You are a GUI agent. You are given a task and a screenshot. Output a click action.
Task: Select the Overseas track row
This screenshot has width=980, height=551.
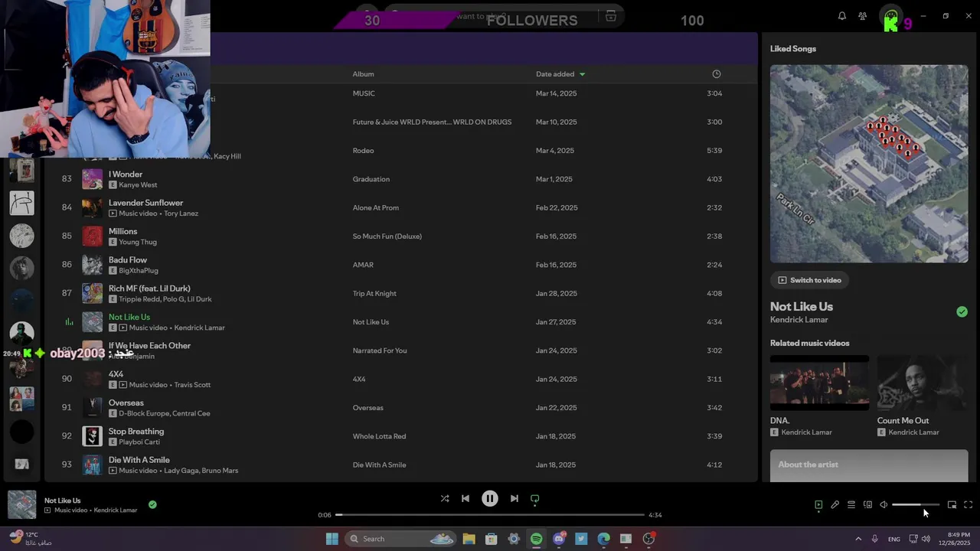point(401,408)
